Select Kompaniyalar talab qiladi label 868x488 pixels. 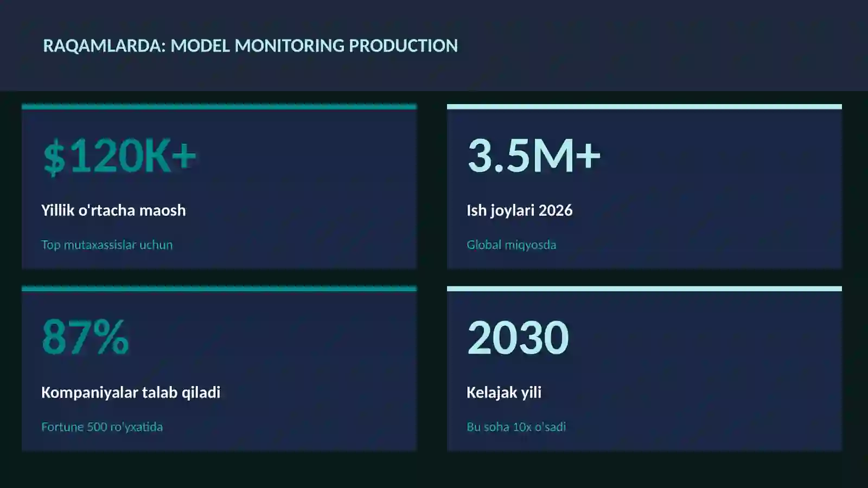131,393
